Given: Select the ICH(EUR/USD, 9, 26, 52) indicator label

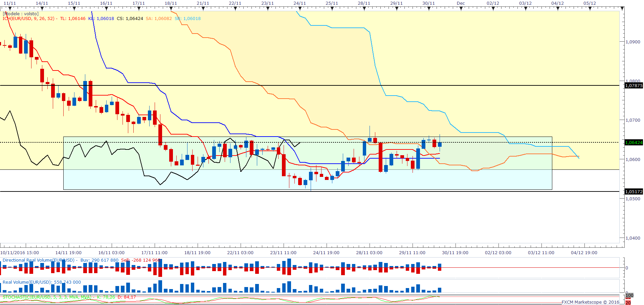Looking at the screenshot, I should 29,19.
